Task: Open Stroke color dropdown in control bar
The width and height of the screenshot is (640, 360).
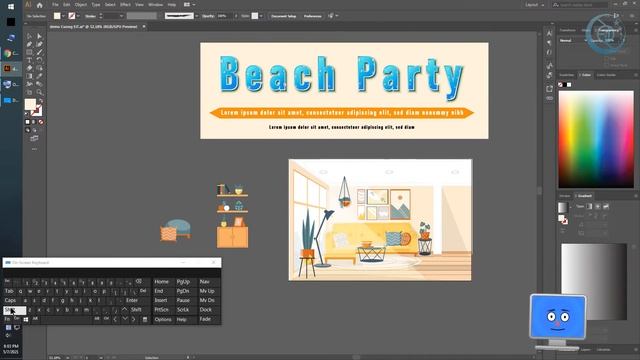Action: coord(78,16)
